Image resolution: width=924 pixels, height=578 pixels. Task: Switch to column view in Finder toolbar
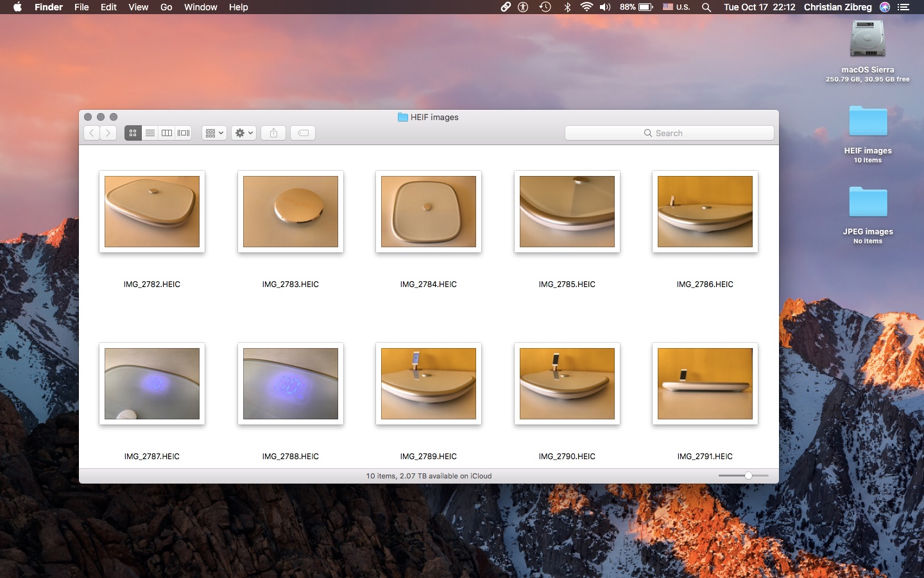click(x=167, y=133)
